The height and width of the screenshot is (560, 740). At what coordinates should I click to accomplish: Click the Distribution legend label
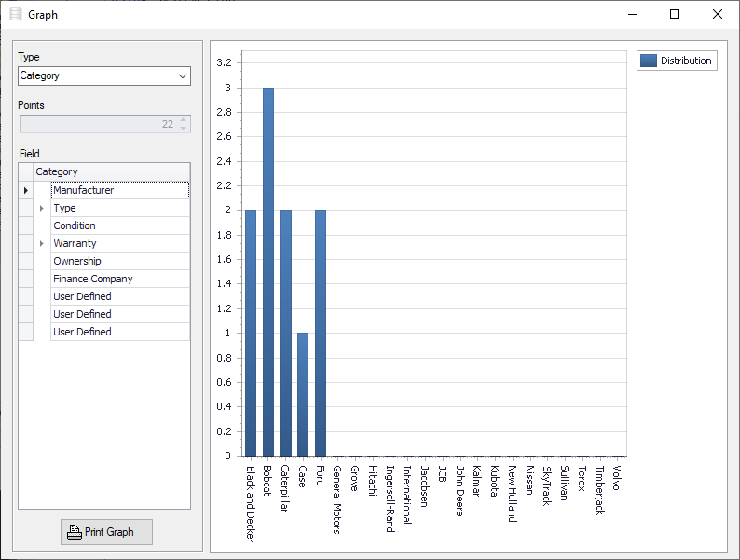click(686, 61)
